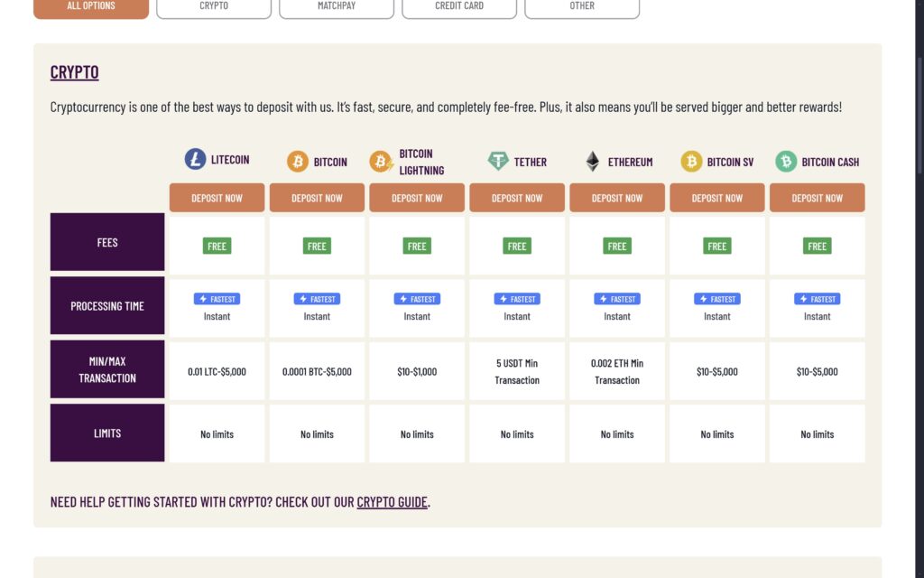Select the Bitcoin Lightning icon
This screenshot has width=924, height=578.
[381, 161]
